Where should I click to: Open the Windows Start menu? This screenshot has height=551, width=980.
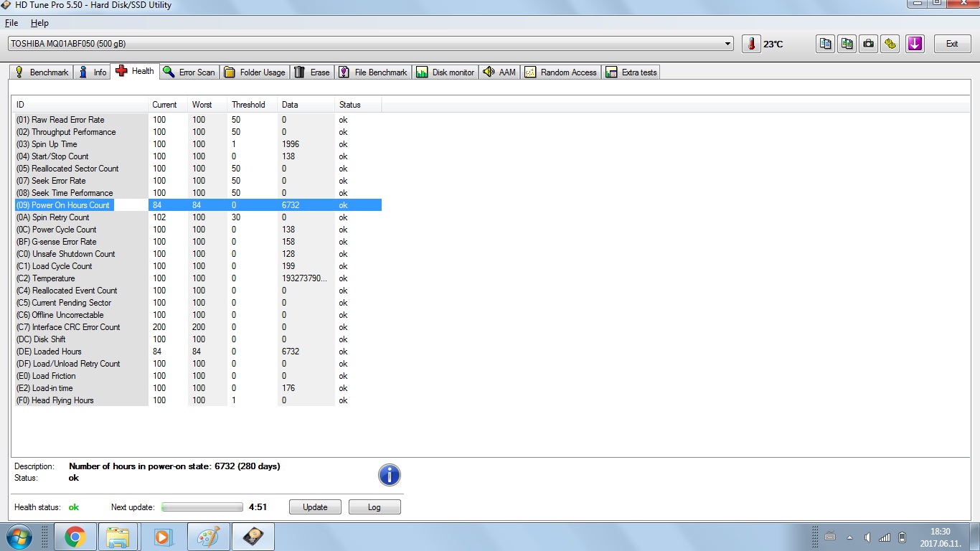18,537
